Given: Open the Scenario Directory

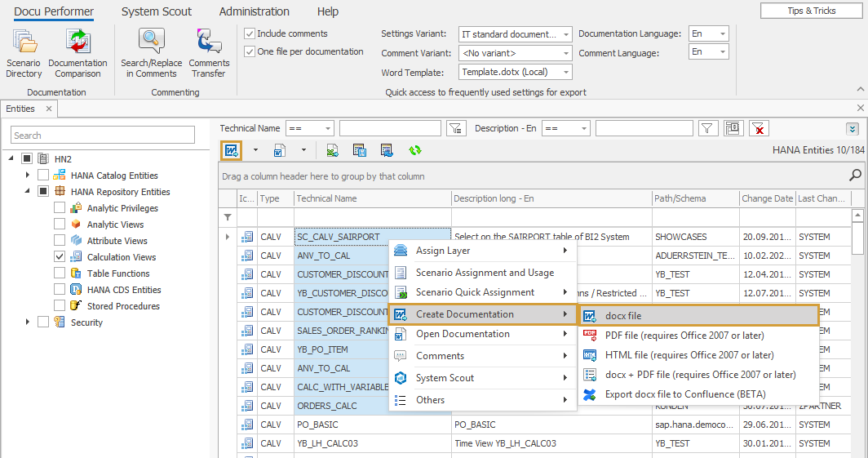Looking at the screenshot, I should pos(24,53).
